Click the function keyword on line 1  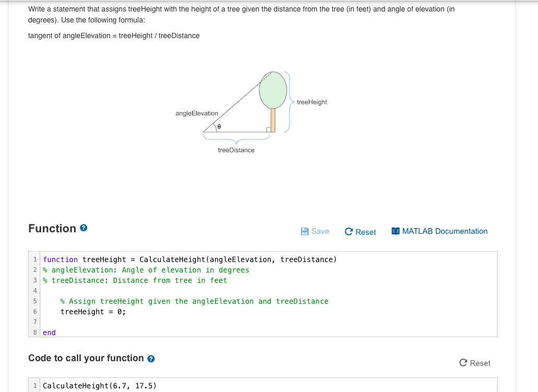point(59,259)
